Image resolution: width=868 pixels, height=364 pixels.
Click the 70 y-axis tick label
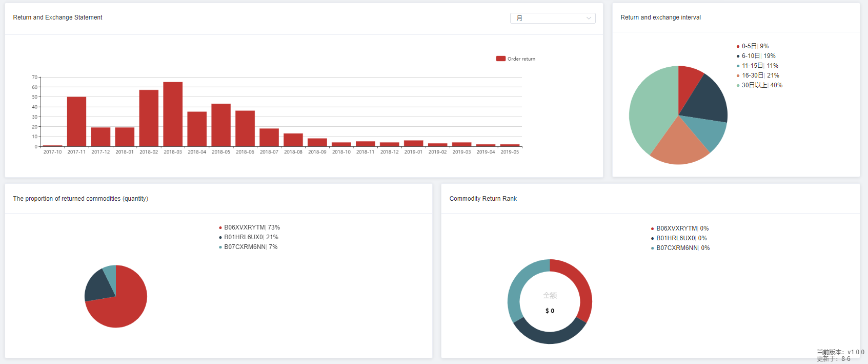click(34, 78)
